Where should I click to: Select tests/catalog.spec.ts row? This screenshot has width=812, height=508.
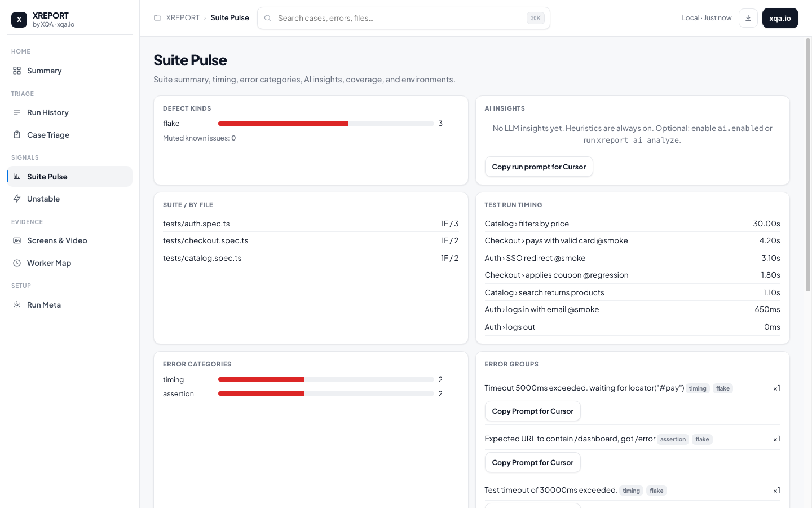point(311,258)
